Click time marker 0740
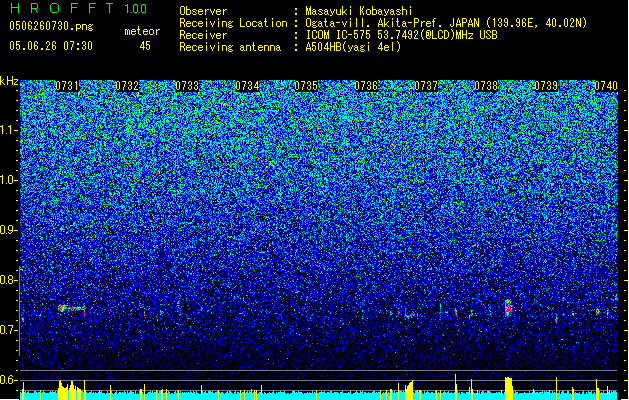Image resolution: width=629 pixels, height=400 pixels. (x=606, y=86)
